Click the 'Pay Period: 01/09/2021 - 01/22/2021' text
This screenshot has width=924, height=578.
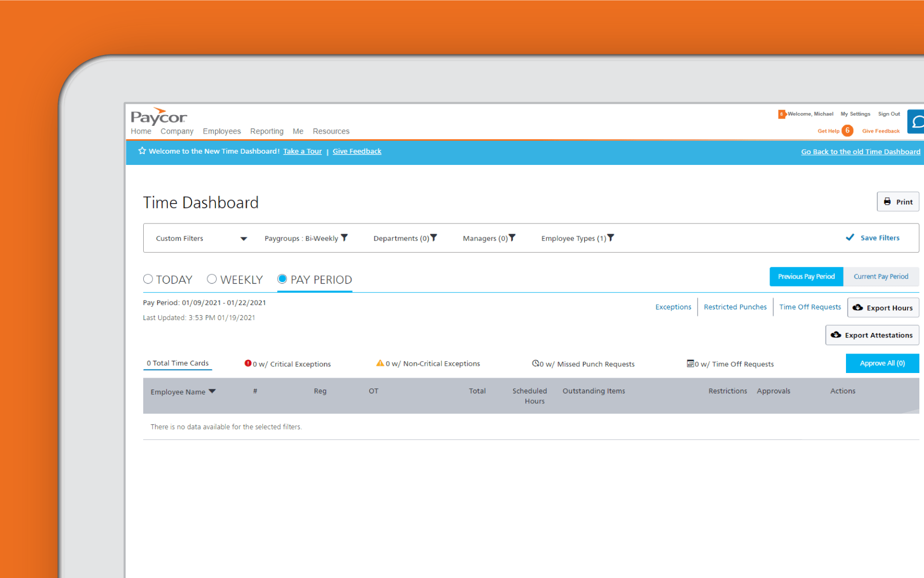(x=204, y=303)
